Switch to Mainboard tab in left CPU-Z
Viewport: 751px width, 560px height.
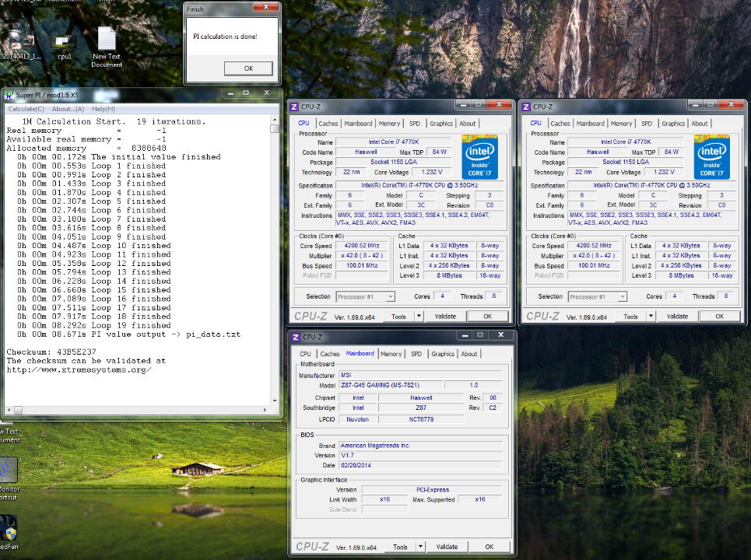pos(358,124)
